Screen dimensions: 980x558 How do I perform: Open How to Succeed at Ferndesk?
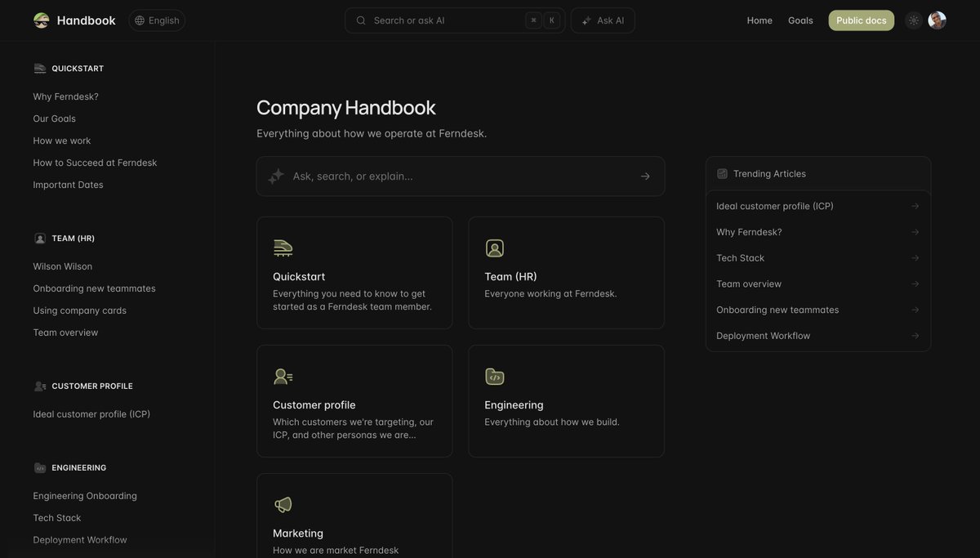click(95, 163)
